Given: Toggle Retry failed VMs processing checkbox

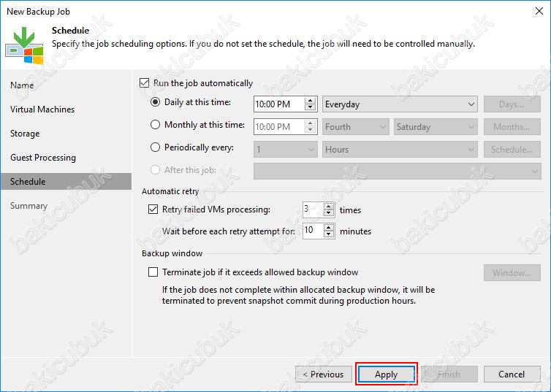Looking at the screenshot, I should (x=153, y=210).
